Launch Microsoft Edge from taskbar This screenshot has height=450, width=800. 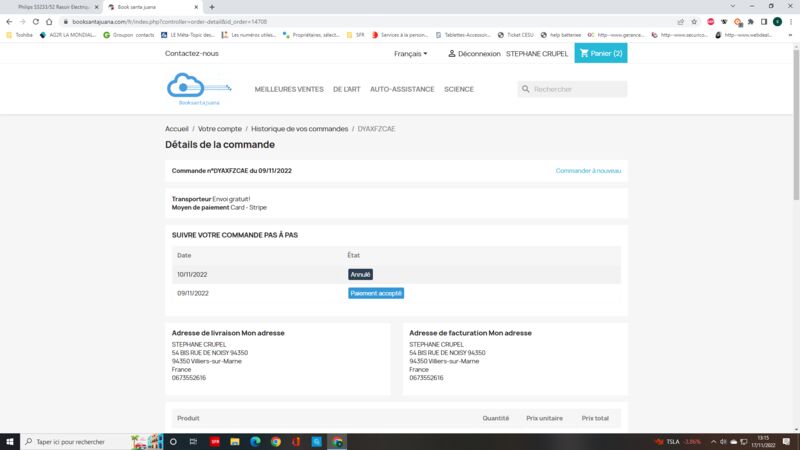255,442
